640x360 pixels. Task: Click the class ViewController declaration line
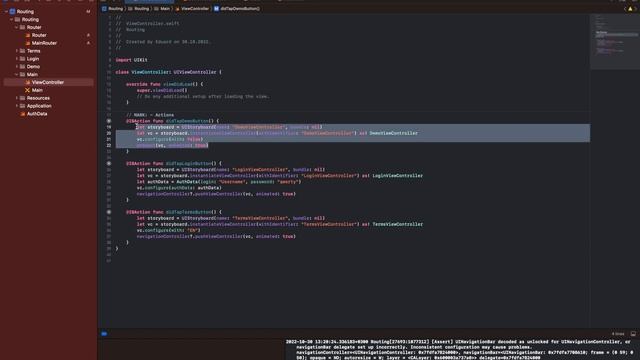[169, 72]
